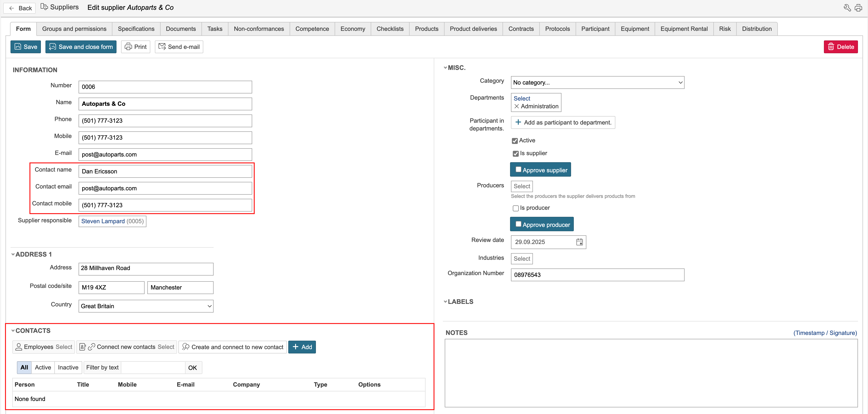
Task: Click Create and connect to new contact
Action: click(233, 347)
